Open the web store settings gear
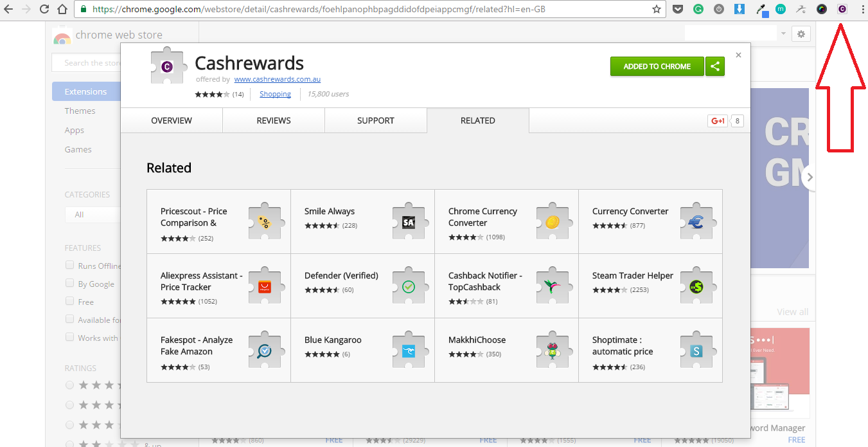This screenshot has width=868, height=447. pos(801,34)
